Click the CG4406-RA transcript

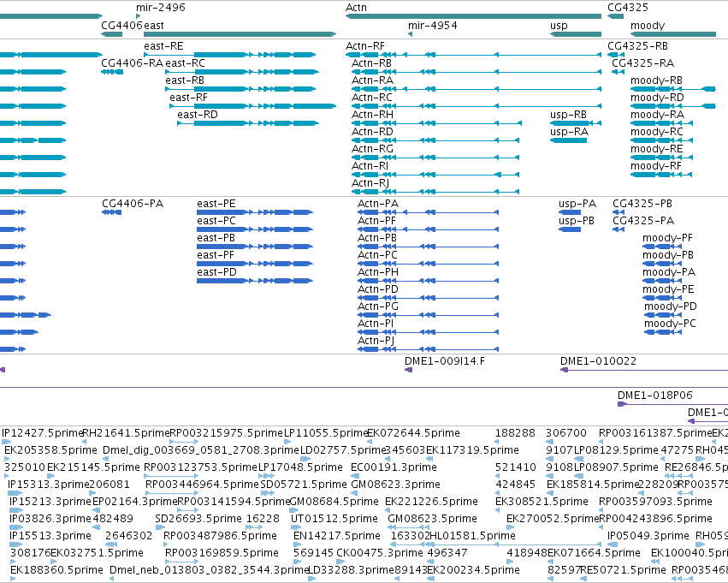[x=112, y=72]
